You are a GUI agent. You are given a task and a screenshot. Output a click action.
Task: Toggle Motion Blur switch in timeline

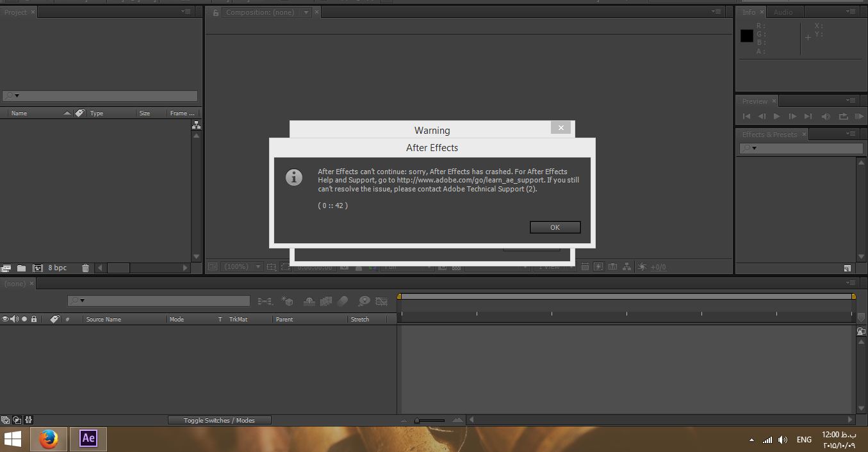point(343,300)
